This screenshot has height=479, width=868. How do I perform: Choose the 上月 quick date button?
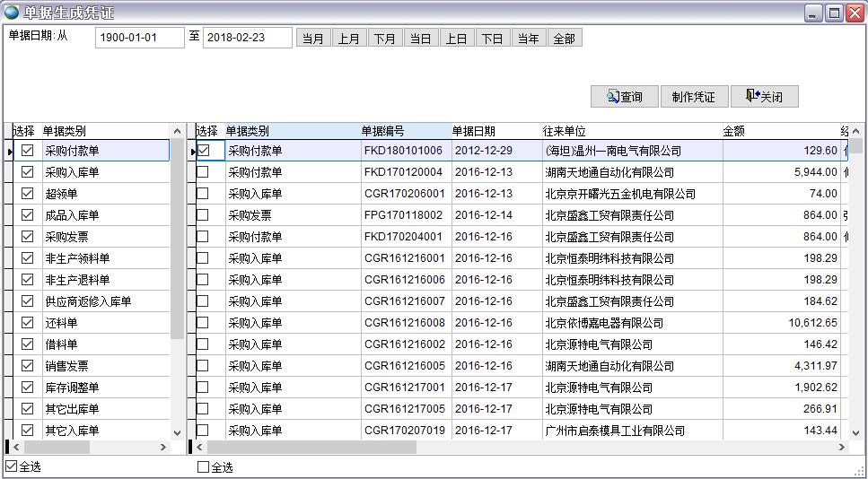pyautogui.click(x=349, y=39)
